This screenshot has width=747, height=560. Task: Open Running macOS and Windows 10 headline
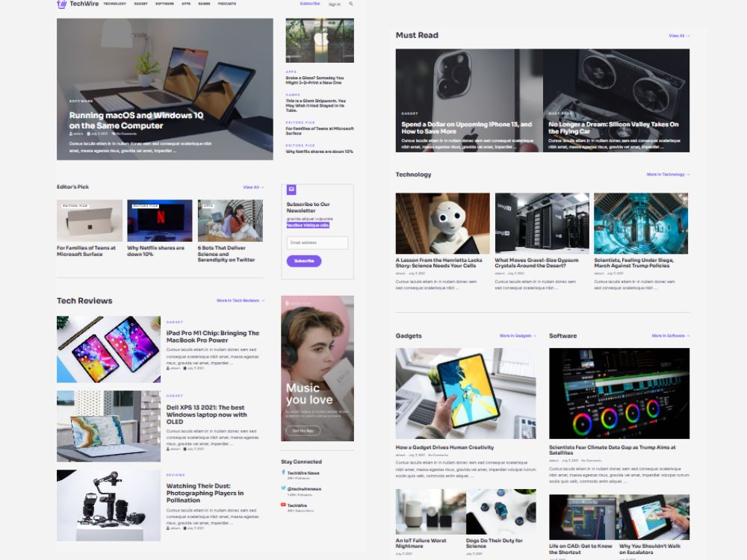136,120
